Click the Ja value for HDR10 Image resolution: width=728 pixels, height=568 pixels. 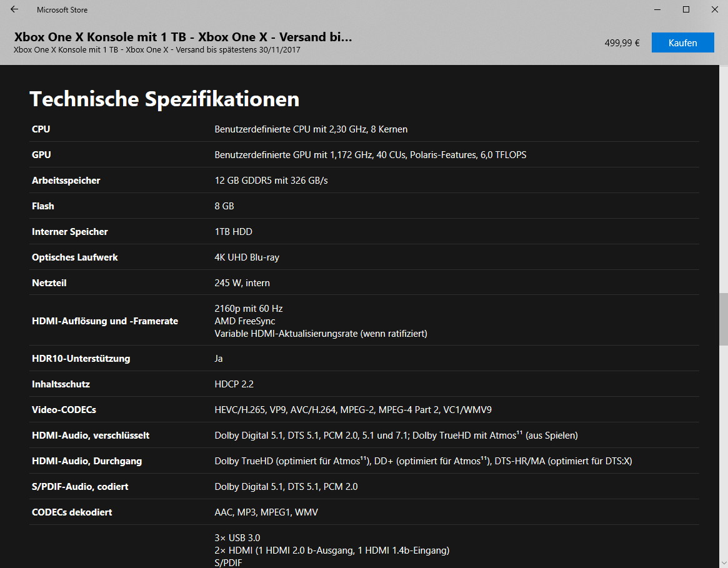coord(219,359)
